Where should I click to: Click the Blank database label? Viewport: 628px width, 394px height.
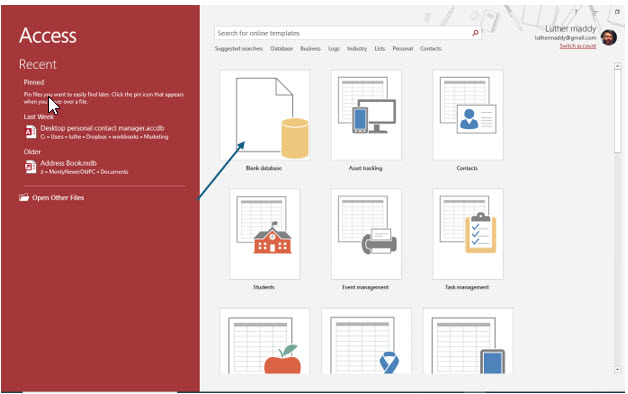point(264,168)
